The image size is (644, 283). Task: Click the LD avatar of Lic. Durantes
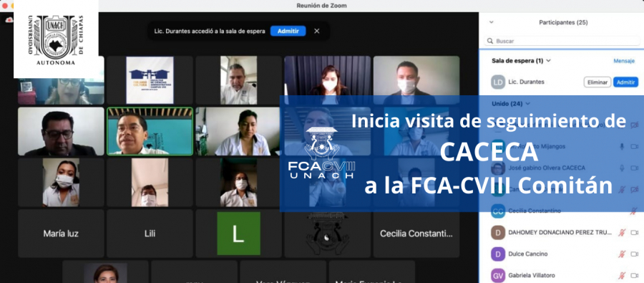pyautogui.click(x=498, y=82)
